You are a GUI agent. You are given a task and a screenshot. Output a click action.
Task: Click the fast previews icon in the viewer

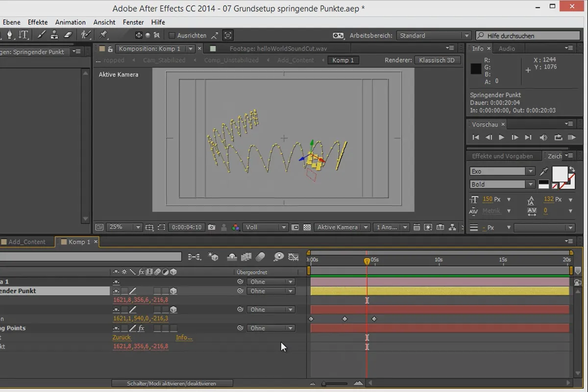[428, 227]
